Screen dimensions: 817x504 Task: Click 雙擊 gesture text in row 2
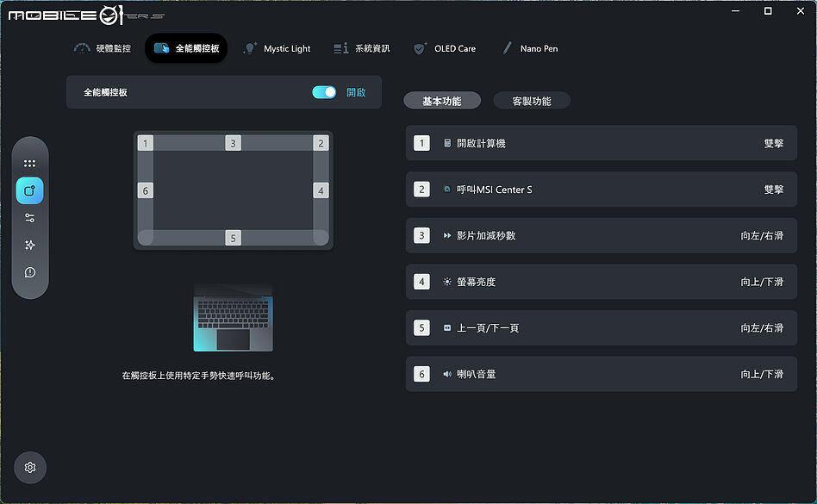774,190
